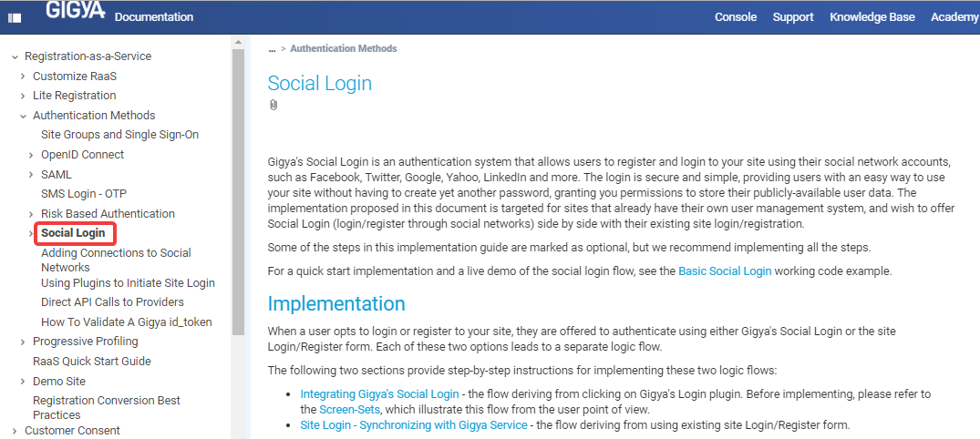
Task: Open Academy in top navigation
Action: pos(954,17)
